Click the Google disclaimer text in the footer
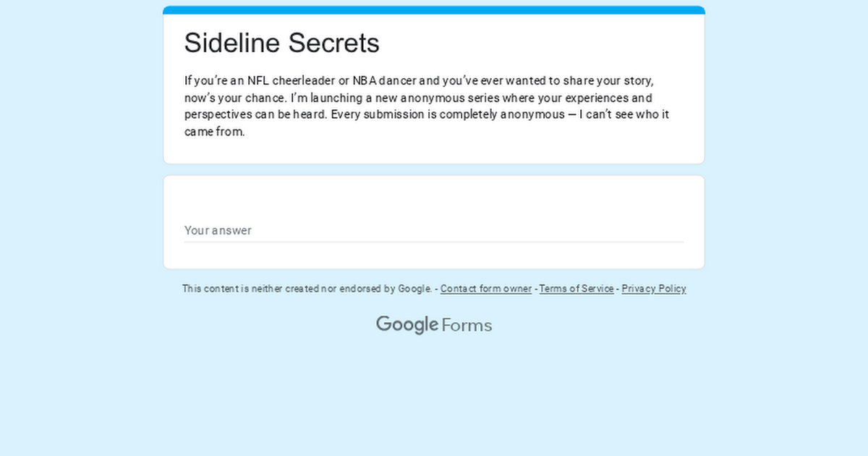This screenshot has height=456, width=868. click(307, 288)
